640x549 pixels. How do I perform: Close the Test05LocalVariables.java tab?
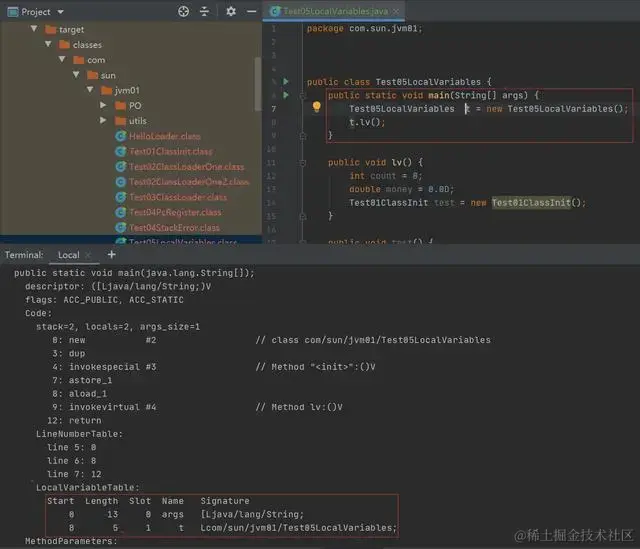point(396,11)
